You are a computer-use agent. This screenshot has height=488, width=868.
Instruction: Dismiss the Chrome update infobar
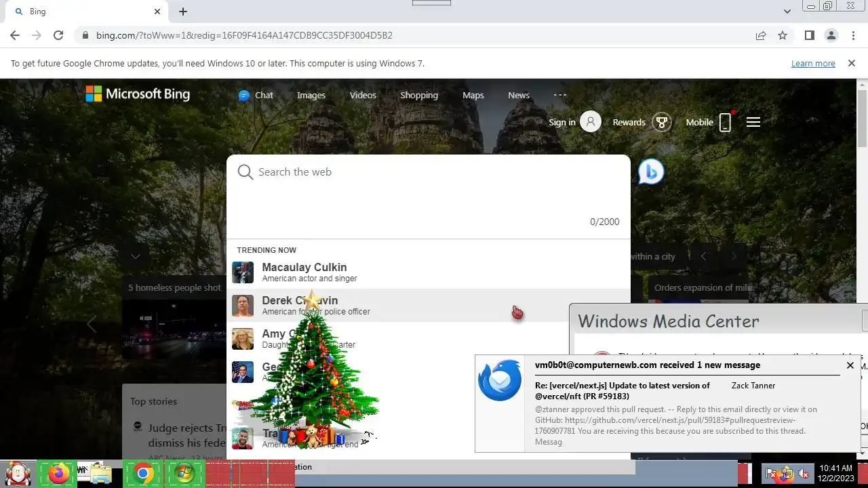[x=851, y=63]
